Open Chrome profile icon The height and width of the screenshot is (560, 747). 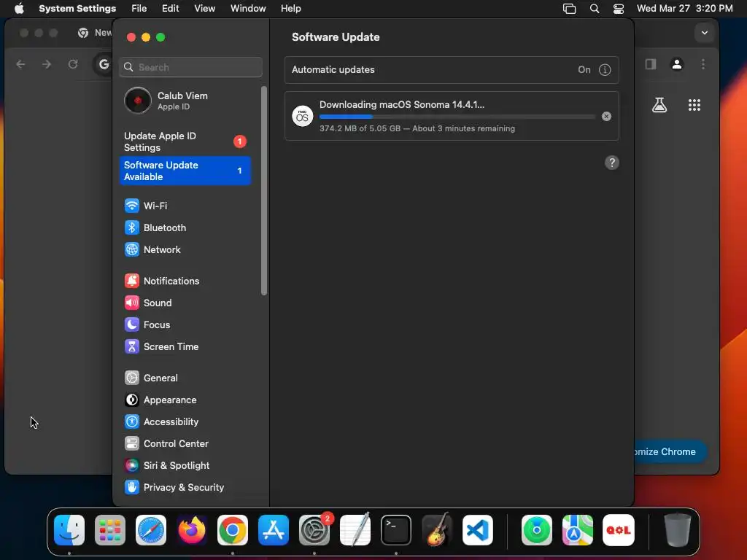[x=676, y=64]
